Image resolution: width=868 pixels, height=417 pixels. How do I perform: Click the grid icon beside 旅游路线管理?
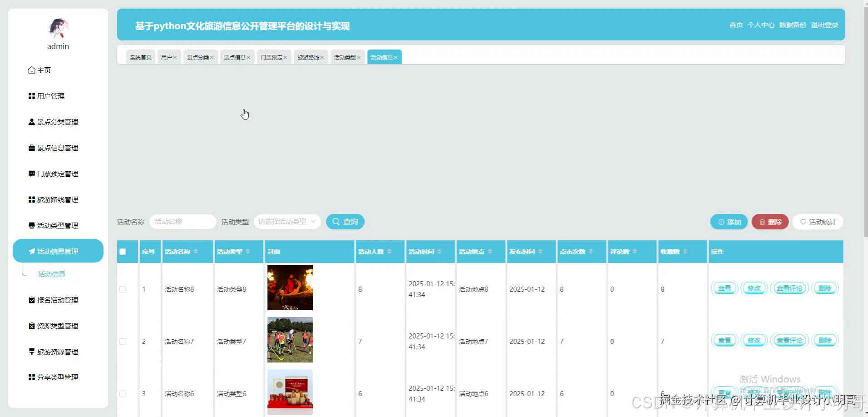tap(32, 200)
